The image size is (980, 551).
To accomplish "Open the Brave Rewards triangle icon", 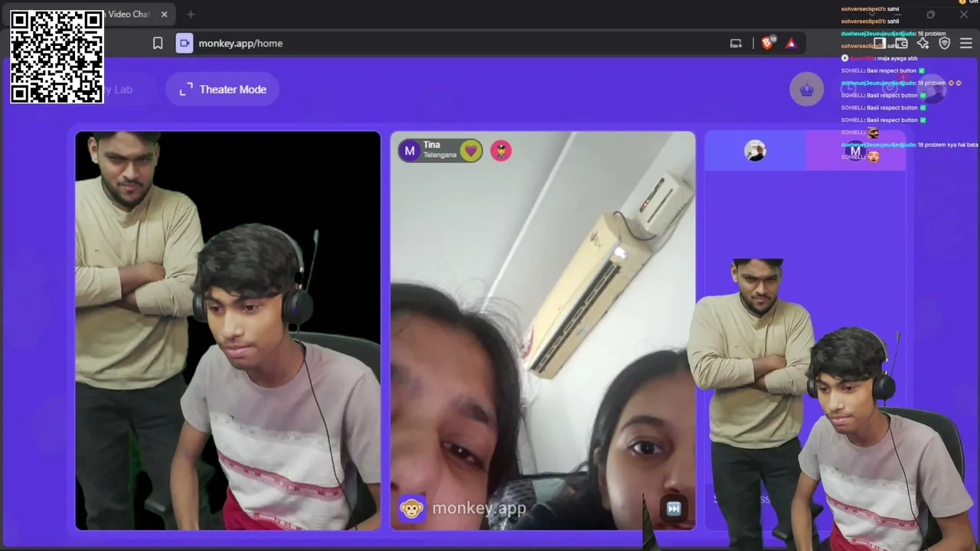I will [x=791, y=44].
